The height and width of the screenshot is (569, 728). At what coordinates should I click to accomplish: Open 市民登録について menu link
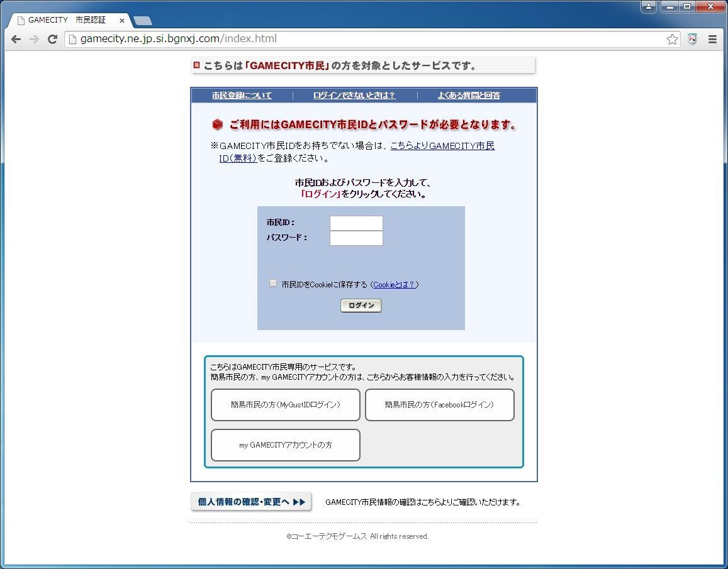pos(242,95)
